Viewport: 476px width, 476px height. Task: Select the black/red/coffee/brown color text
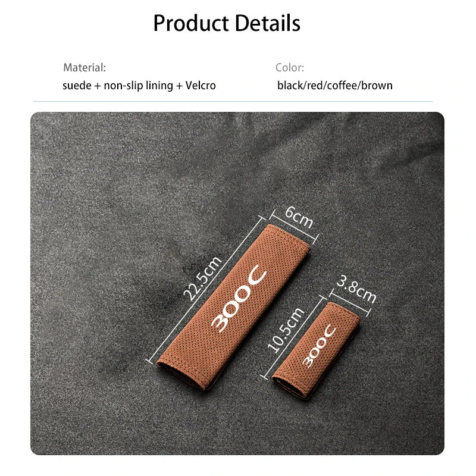tap(335, 85)
